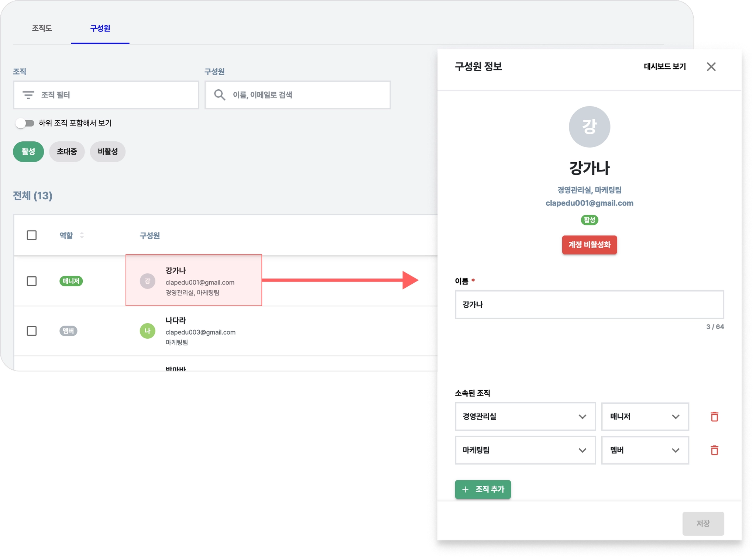This screenshot has height=559, width=756.
Task: Click the large 강 profile avatar
Action: click(x=589, y=127)
